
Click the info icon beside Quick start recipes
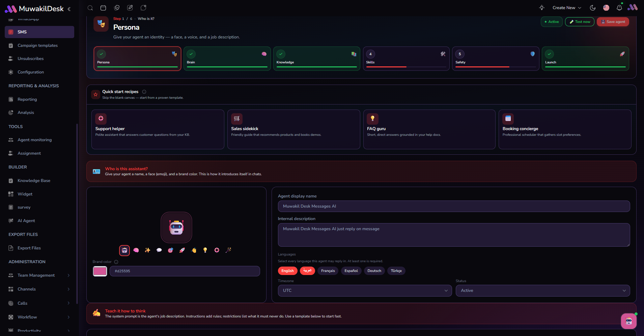click(x=144, y=92)
